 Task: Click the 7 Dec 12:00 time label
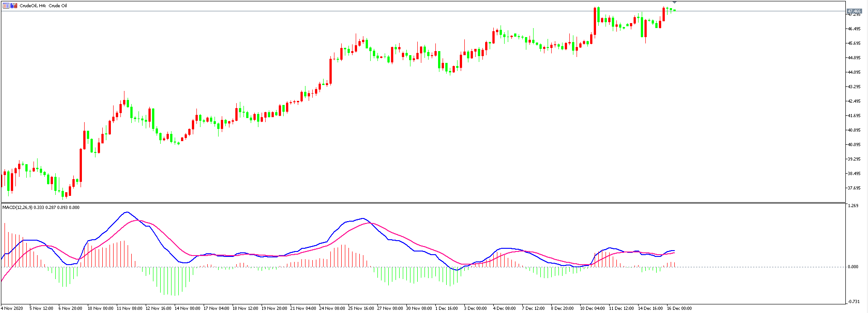pos(534,308)
